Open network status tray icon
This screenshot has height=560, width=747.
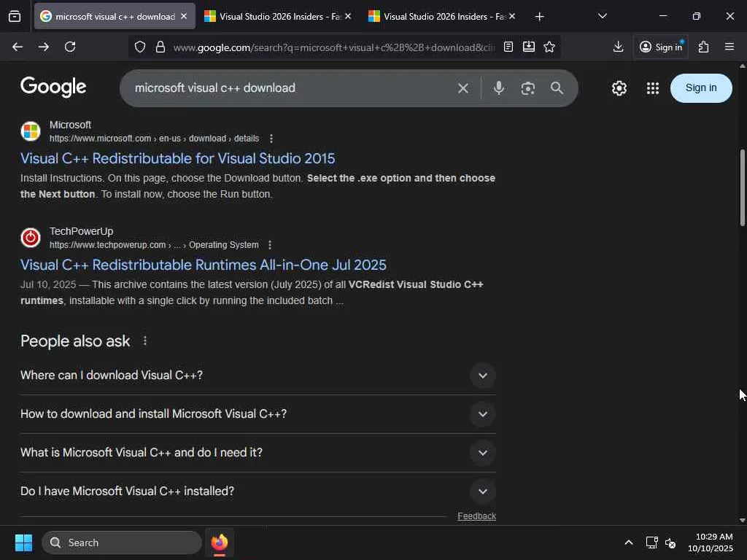tap(651, 542)
